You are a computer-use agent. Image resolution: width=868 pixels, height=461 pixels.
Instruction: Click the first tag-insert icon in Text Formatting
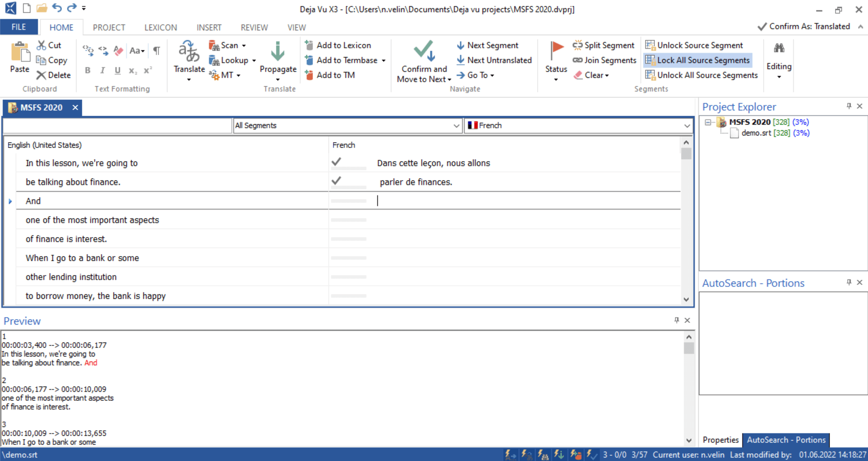point(88,51)
